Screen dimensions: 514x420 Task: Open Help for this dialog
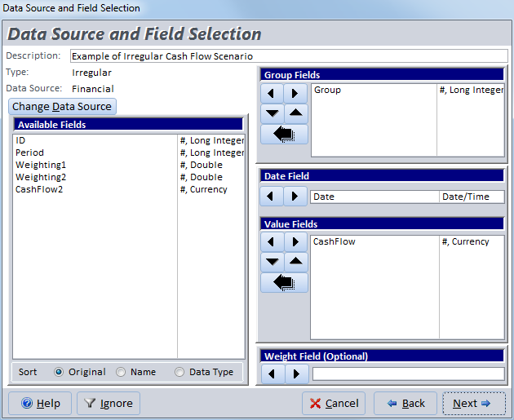(x=40, y=404)
